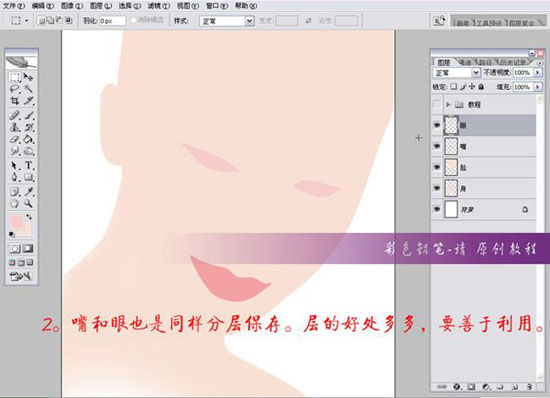The width and height of the screenshot is (550, 398).
Task: Switch to the 历史记录 panel tab
Action: click(513, 62)
